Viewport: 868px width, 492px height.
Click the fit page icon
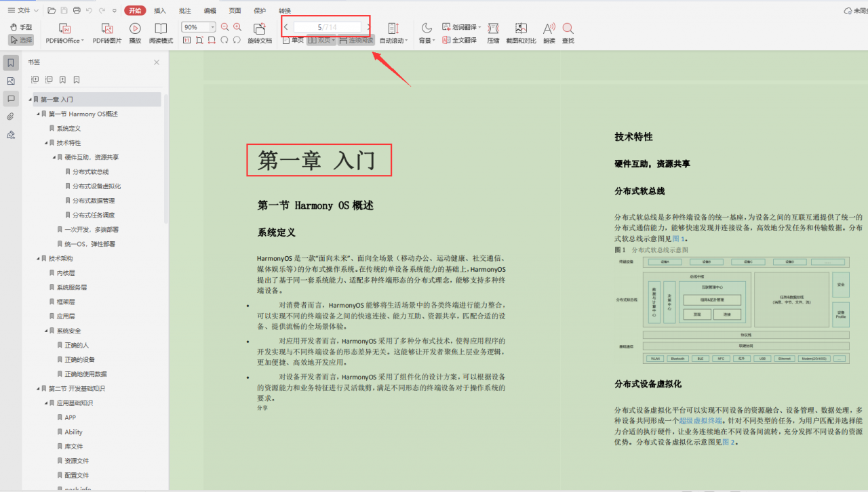199,40
